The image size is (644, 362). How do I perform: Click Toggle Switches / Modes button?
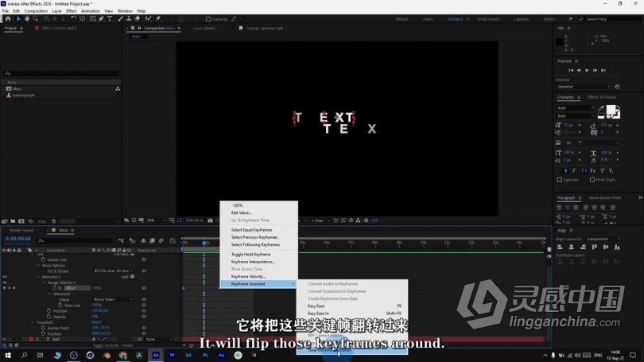[x=113, y=345]
